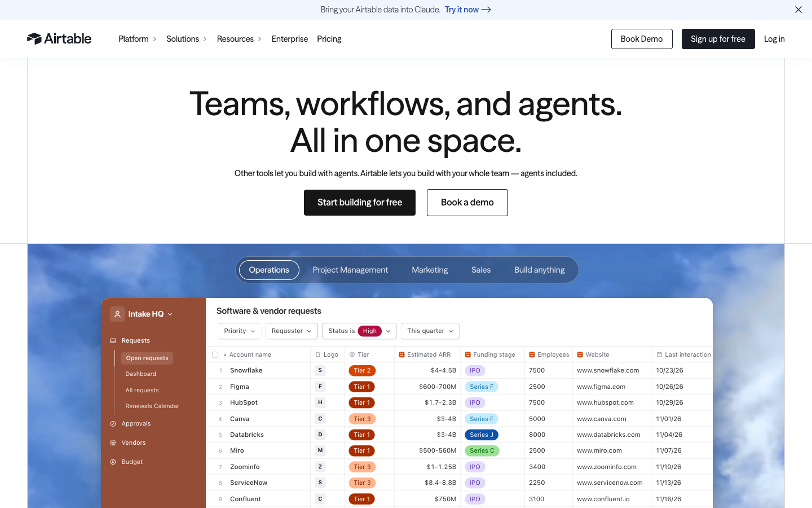Open the Status is High filter

(x=359, y=331)
